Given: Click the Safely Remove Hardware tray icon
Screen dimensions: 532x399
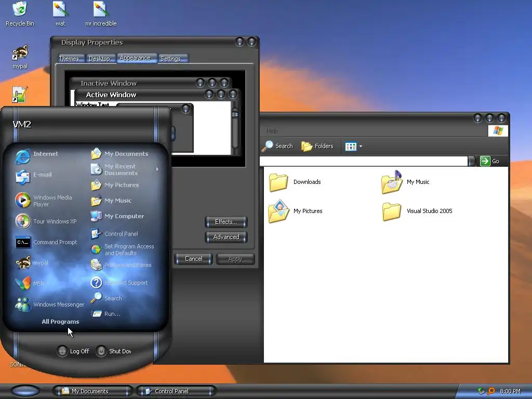Looking at the screenshot, I should (x=481, y=391).
